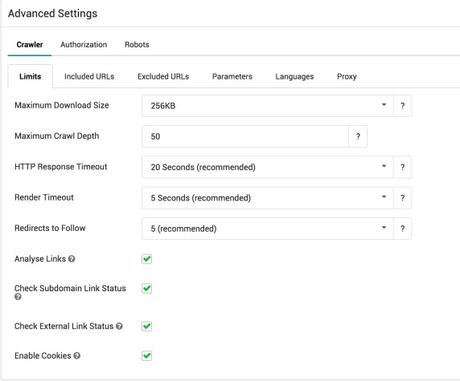This screenshot has height=381, width=460.
Task: Open help for Redirects to Follow
Action: (402, 229)
